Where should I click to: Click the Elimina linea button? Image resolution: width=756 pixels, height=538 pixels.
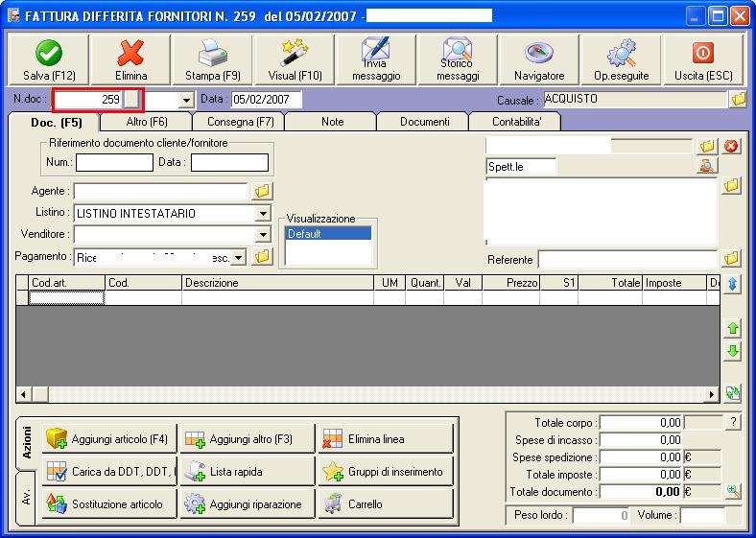pos(386,439)
